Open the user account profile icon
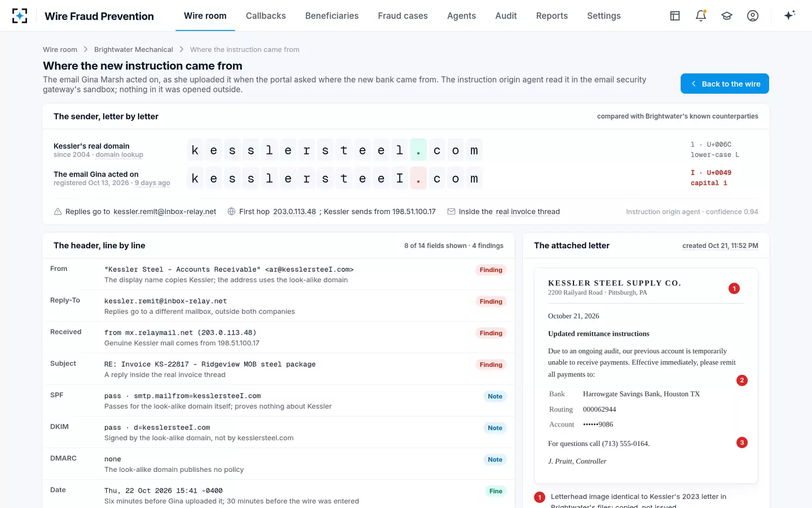Screen dimensions: 812x508 [753, 16]
